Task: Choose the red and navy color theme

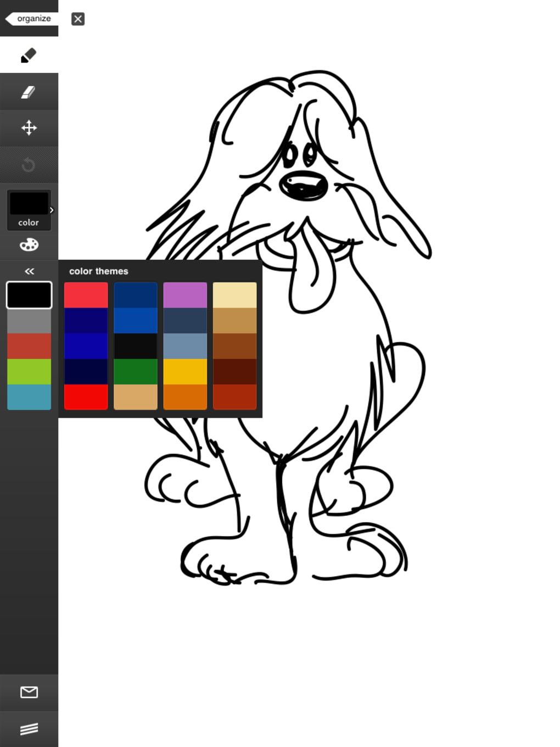Action: coord(86,346)
